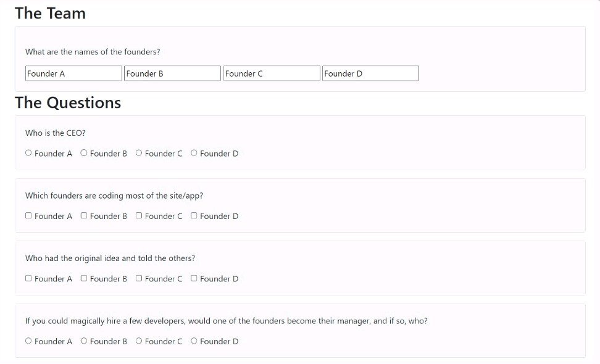Choose Founder C for CEO question

click(x=139, y=153)
